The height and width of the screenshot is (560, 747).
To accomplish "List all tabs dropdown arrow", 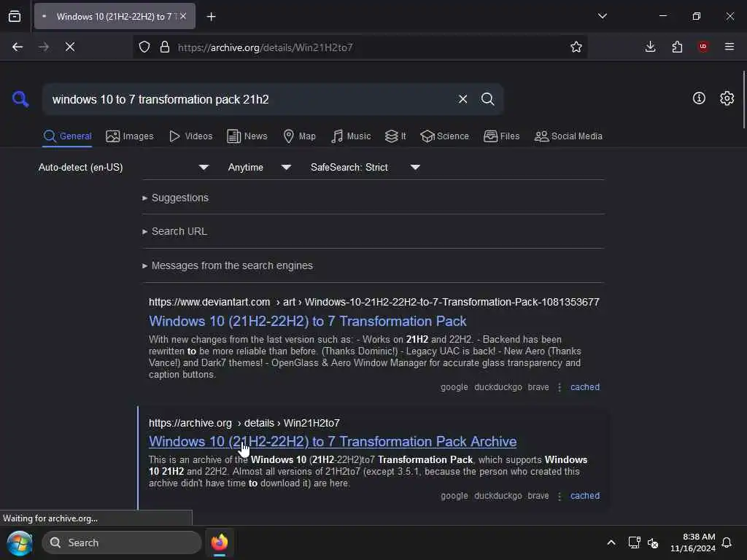I will 602,16.
